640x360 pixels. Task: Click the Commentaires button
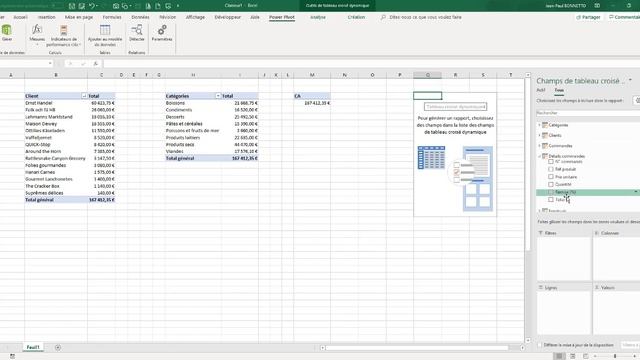pos(624,17)
